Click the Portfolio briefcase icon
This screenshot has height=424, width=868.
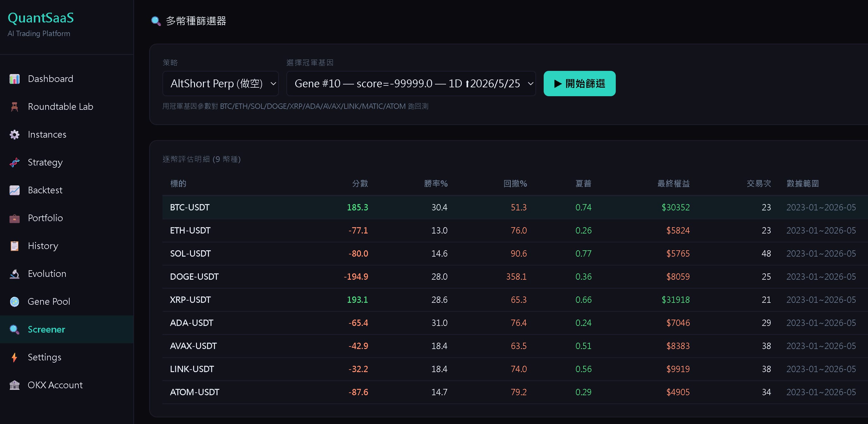coord(15,218)
